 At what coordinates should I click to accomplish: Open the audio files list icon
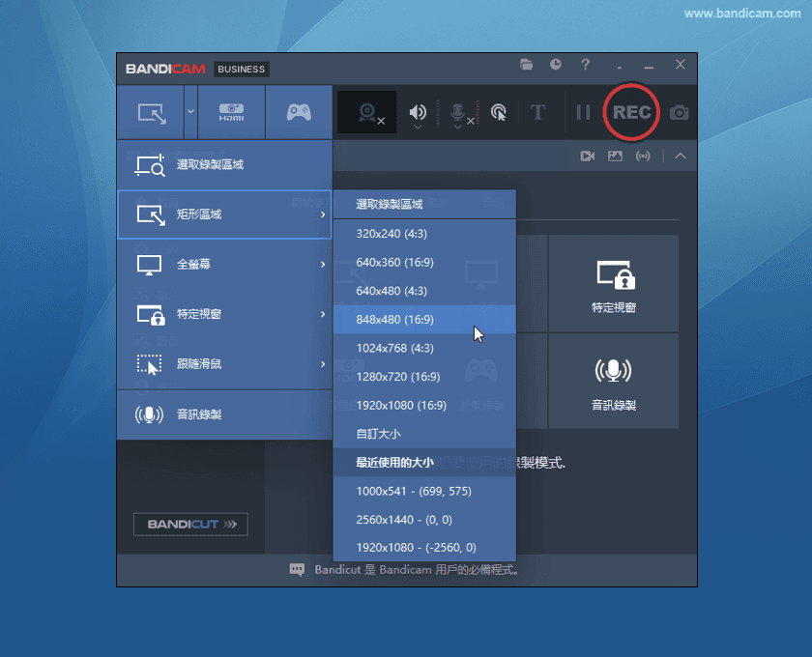click(x=643, y=156)
